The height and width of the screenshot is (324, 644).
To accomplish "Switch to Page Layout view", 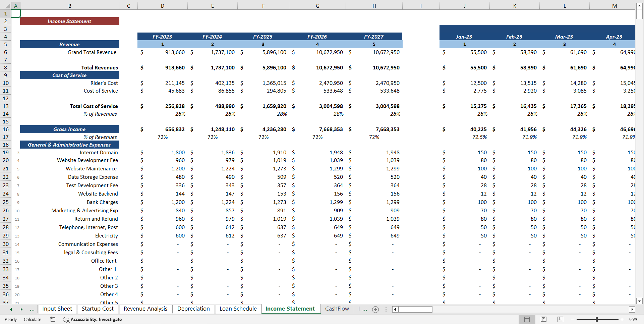I will coord(543,319).
